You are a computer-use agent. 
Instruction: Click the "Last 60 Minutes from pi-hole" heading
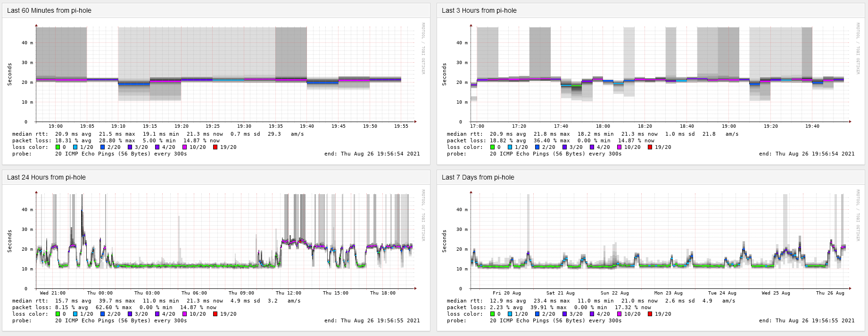tap(49, 10)
